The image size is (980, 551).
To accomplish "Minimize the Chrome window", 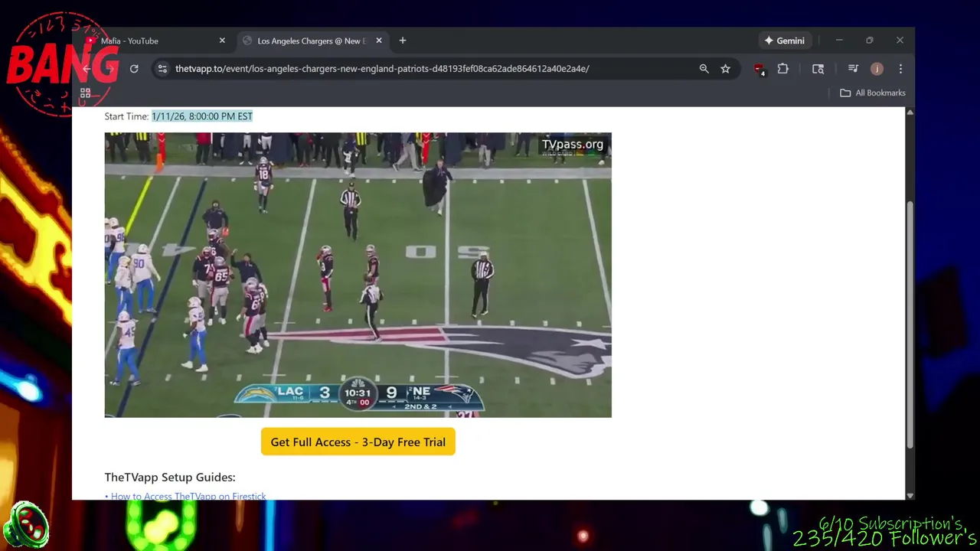I will pos(839,41).
